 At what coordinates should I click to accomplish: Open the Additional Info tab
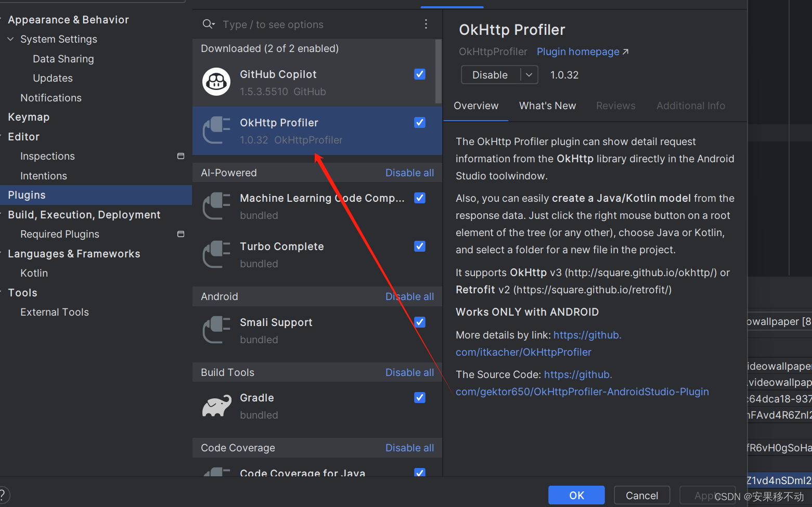click(690, 106)
